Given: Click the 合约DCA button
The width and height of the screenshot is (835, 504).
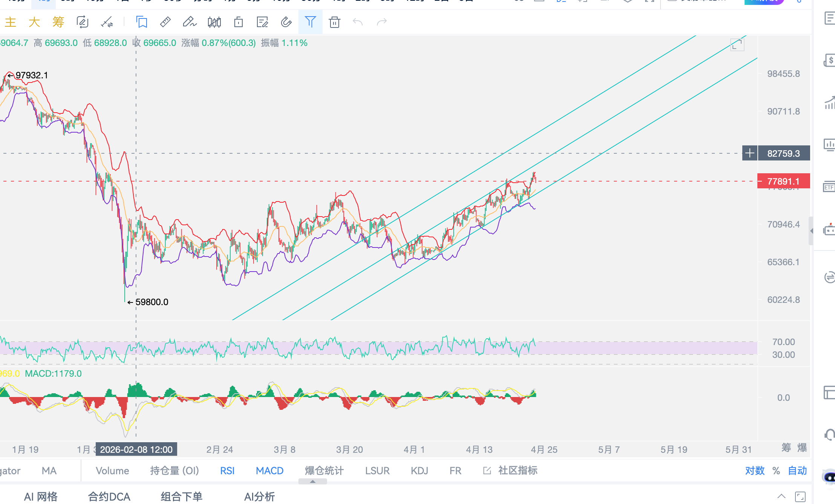Looking at the screenshot, I should coord(109,496).
